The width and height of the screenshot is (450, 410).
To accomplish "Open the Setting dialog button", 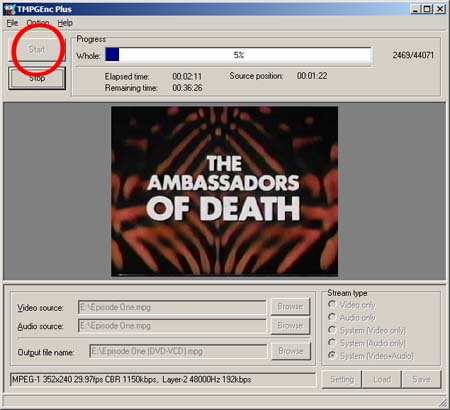I will pos(342,379).
